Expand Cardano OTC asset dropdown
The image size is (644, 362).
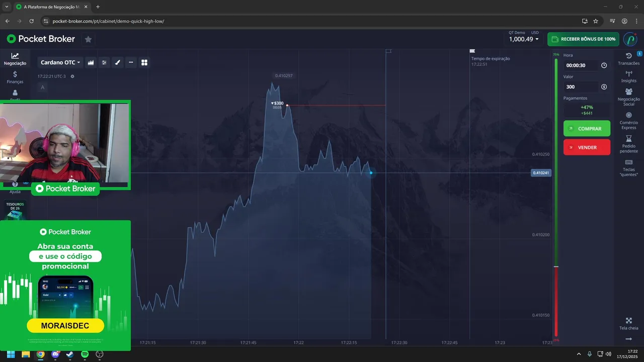click(60, 62)
